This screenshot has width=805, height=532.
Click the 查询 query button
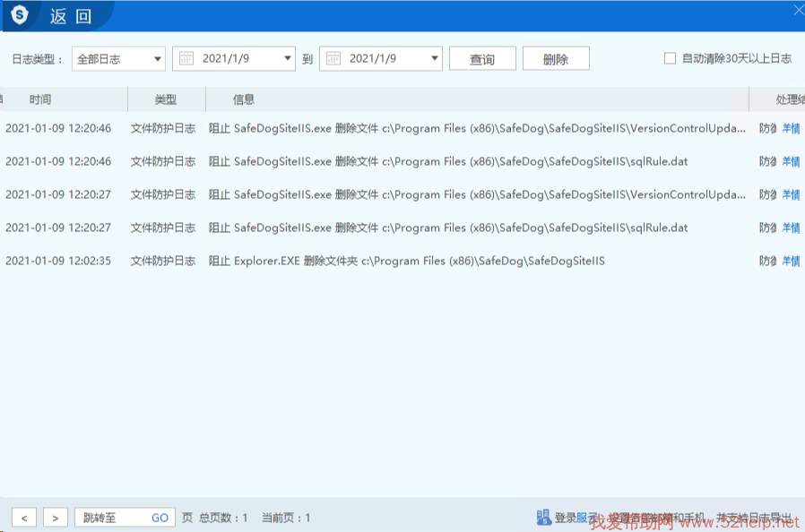coord(482,59)
